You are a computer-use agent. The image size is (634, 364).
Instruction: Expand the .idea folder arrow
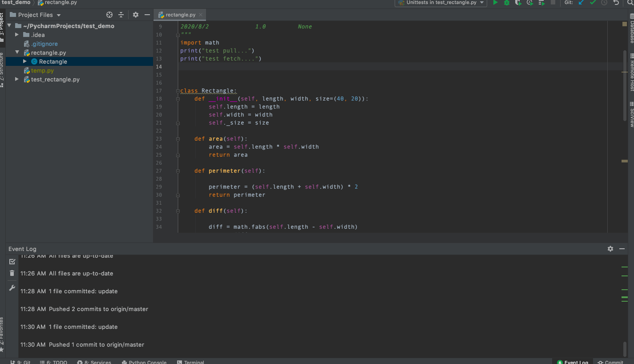point(17,35)
